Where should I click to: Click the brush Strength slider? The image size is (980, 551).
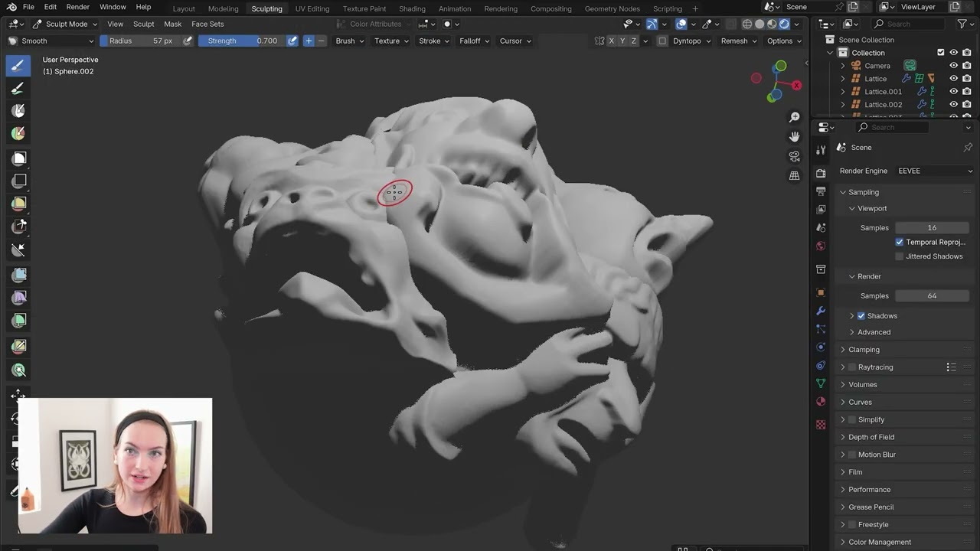pyautogui.click(x=241, y=41)
